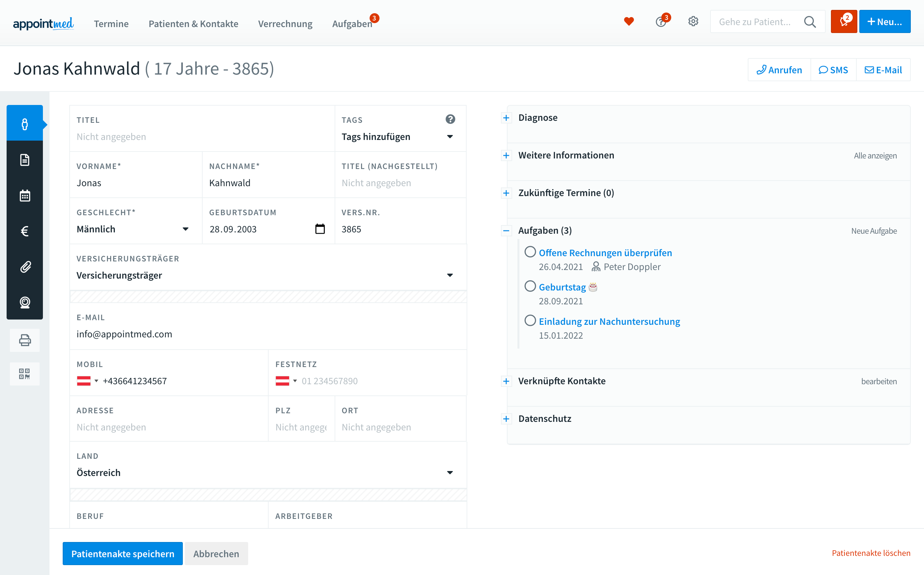The height and width of the screenshot is (575, 924).
Task: Click the QR code icon in sidebar
Action: point(25,374)
